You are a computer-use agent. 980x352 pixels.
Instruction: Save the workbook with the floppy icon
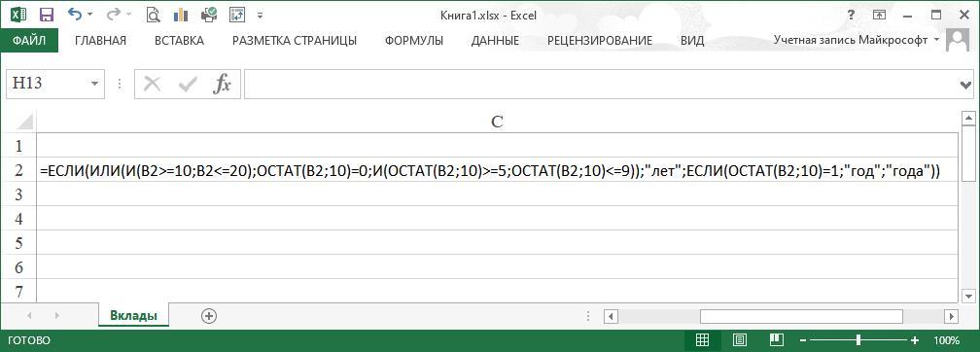pos(47,15)
